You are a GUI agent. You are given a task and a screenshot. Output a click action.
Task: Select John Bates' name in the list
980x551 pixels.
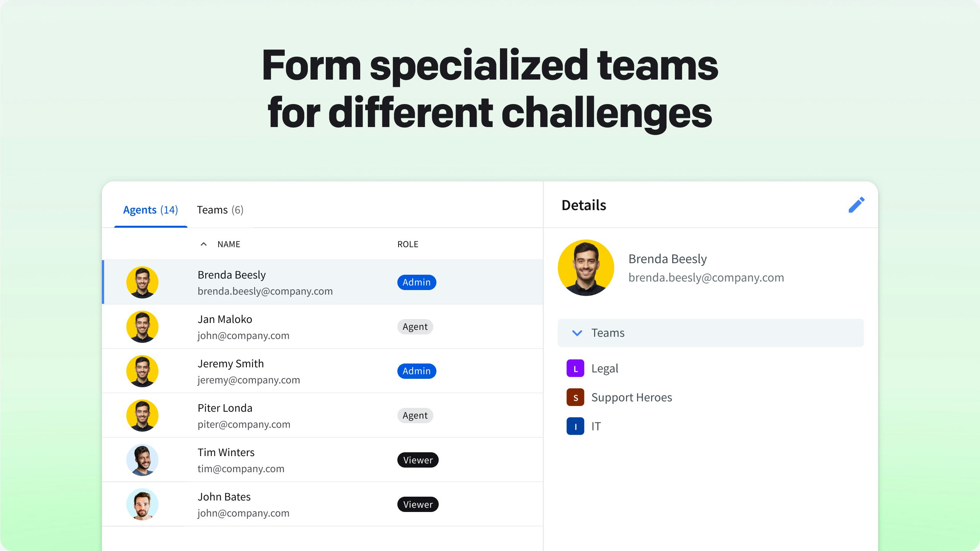224,497
